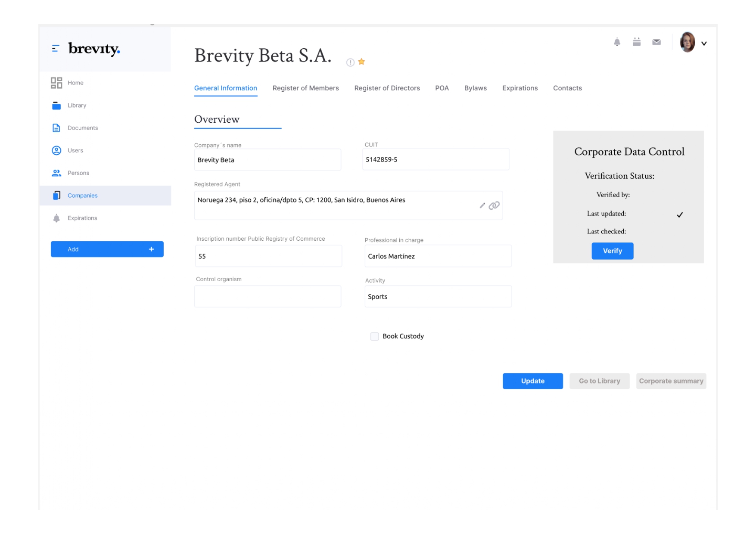Open the Bylaws tab

click(476, 88)
